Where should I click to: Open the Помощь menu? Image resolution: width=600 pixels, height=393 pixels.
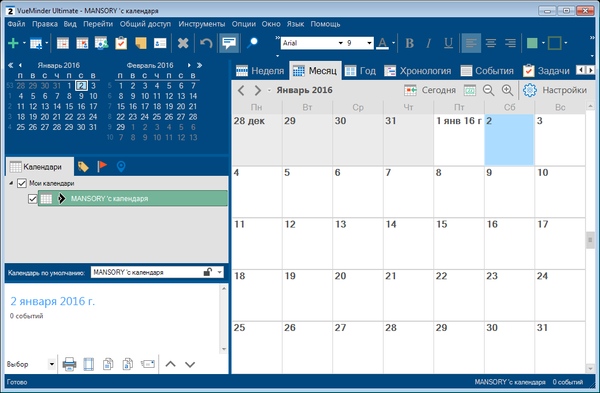coord(325,24)
